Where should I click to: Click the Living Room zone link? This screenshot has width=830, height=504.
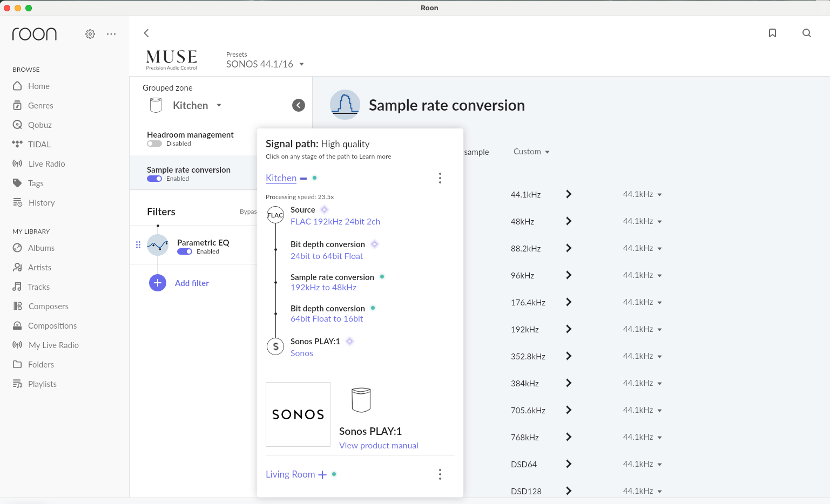(290, 474)
